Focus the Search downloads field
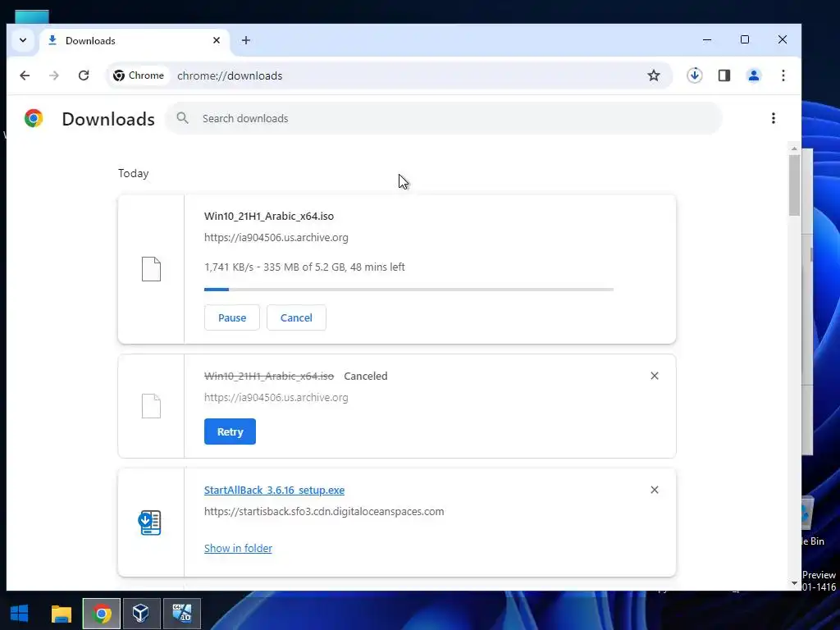Screen dimensions: 840x630 point(444,118)
